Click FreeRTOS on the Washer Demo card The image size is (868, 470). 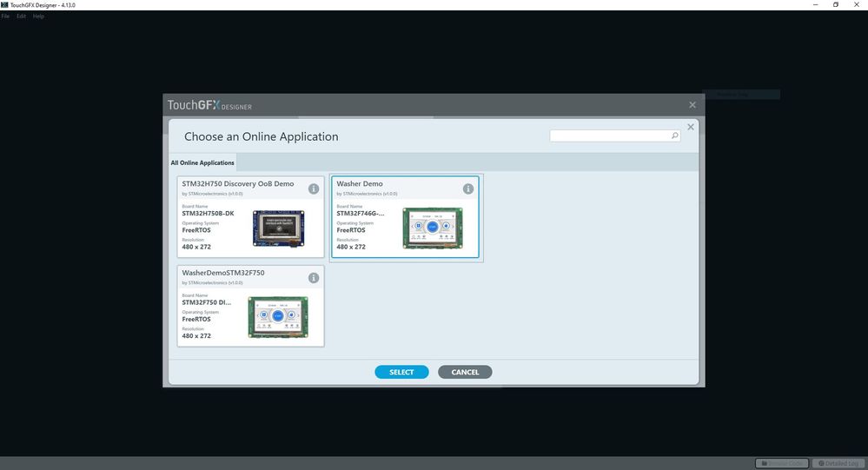351,229
